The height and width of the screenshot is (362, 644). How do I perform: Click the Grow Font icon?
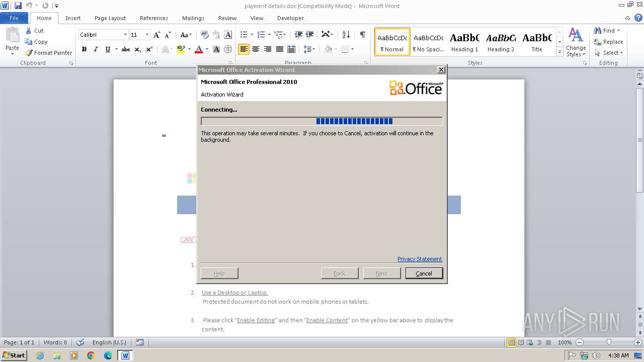point(157,35)
